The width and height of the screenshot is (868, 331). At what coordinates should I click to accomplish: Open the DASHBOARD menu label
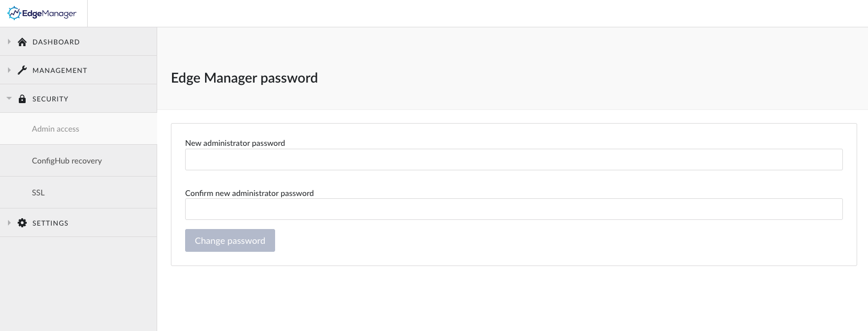[56, 42]
